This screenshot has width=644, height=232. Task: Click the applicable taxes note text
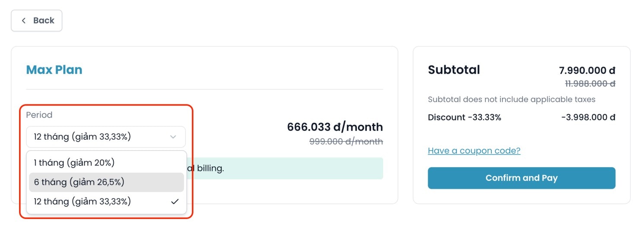pos(511,100)
